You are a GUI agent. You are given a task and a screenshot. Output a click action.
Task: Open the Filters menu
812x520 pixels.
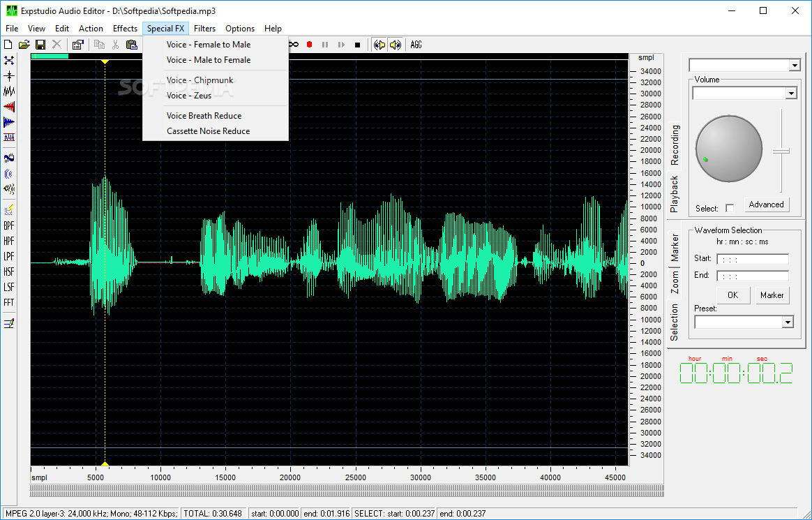pyautogui.click(x=205, y=29)
